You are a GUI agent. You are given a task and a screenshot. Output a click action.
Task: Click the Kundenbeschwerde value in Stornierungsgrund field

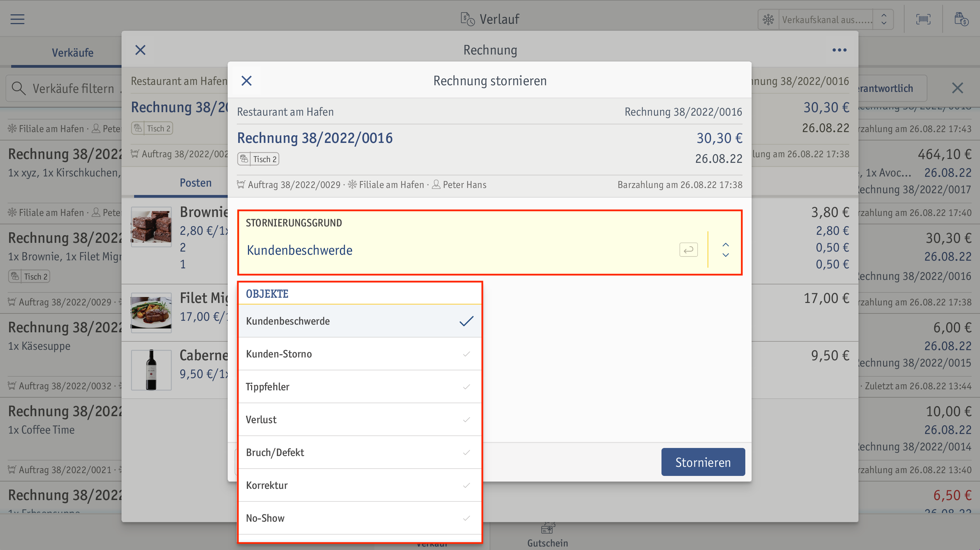[300, 250]
